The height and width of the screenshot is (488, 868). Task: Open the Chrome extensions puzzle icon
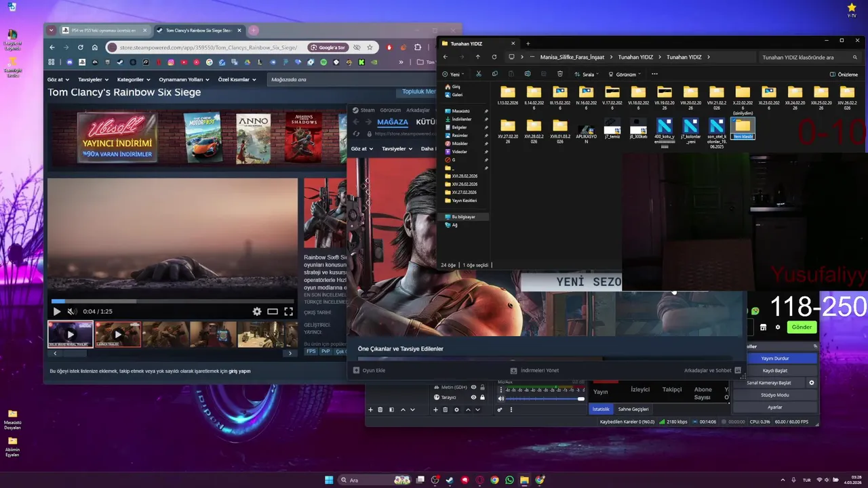418,47
